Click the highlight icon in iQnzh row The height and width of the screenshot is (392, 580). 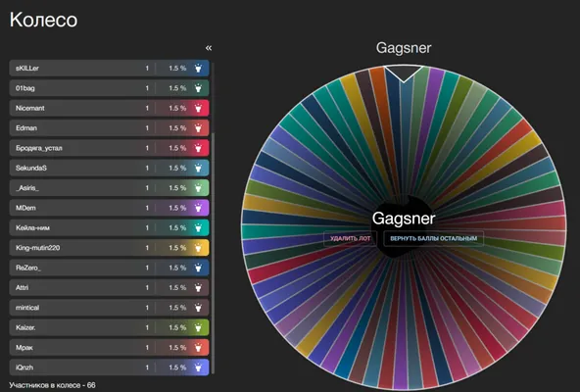[x=198, y=367]
